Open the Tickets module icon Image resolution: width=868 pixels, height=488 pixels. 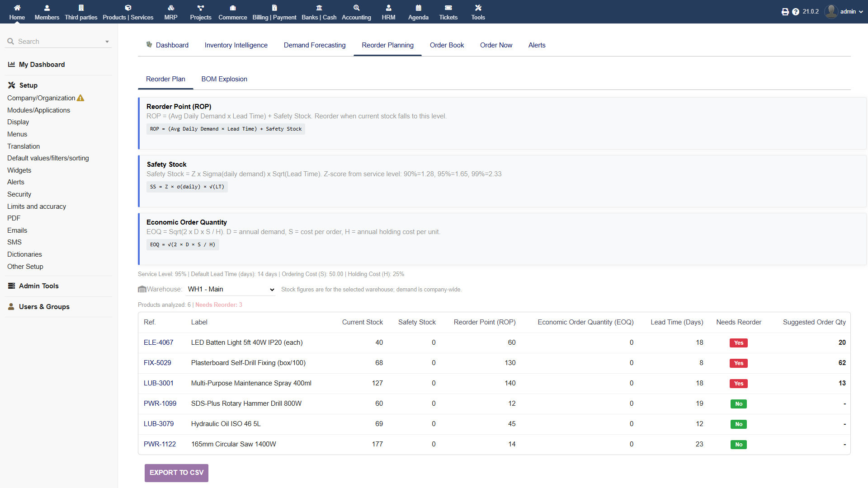448,8
